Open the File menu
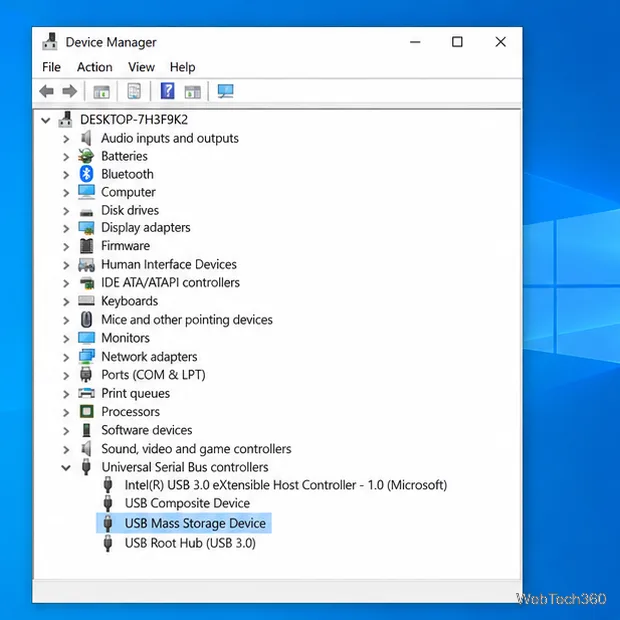Viewport: 620px width, 620px height. coord(51,67)
